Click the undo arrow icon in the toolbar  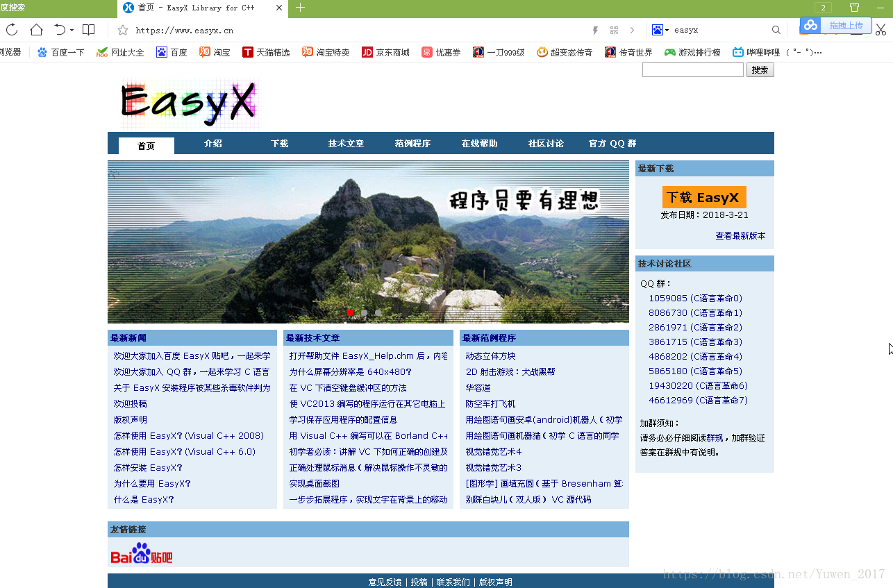60,30
